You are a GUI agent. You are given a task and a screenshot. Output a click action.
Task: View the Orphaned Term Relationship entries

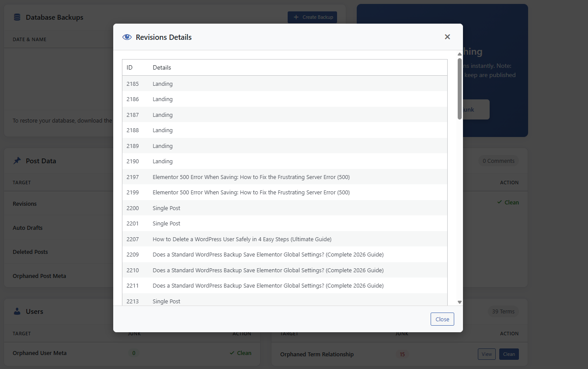487,354
